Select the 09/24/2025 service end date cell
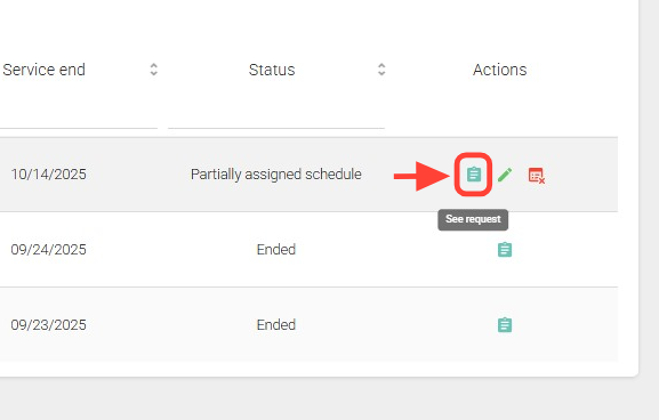The height and width of the screenshot is (420, 659). (x=49, y=249)
